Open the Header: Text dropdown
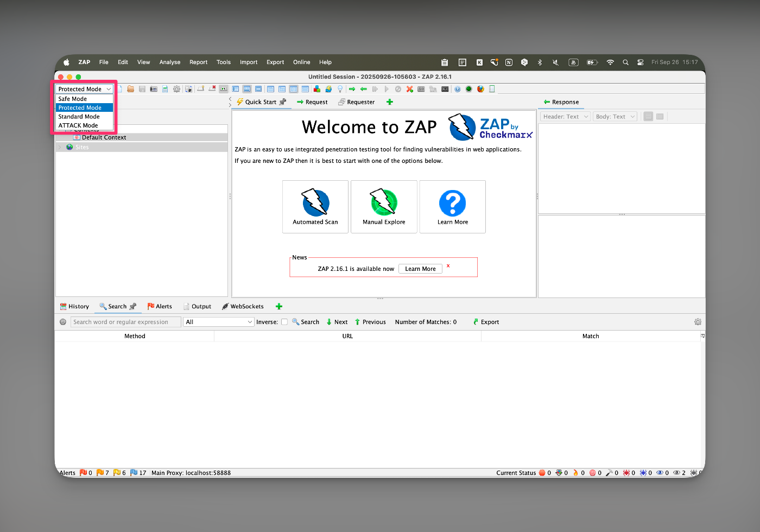Image resolution: width=760 pixels, height=532 pixels. 565,117
